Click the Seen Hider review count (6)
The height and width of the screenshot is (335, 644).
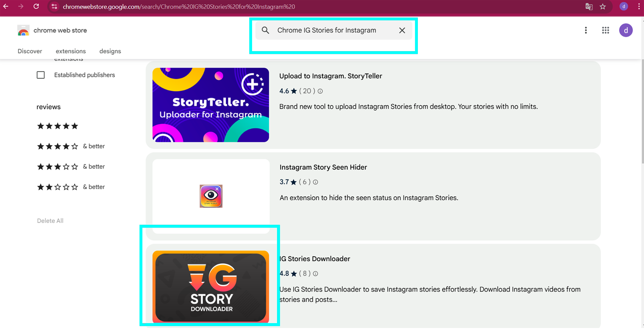click(x=305, y=182)
